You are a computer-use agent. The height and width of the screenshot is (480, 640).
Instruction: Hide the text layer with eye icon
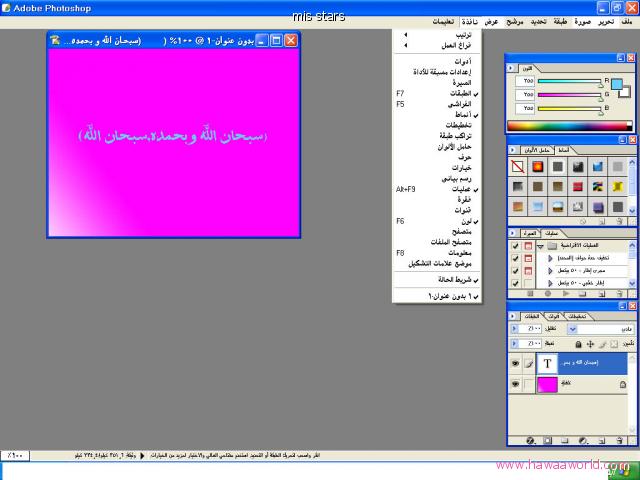[514, 363]
